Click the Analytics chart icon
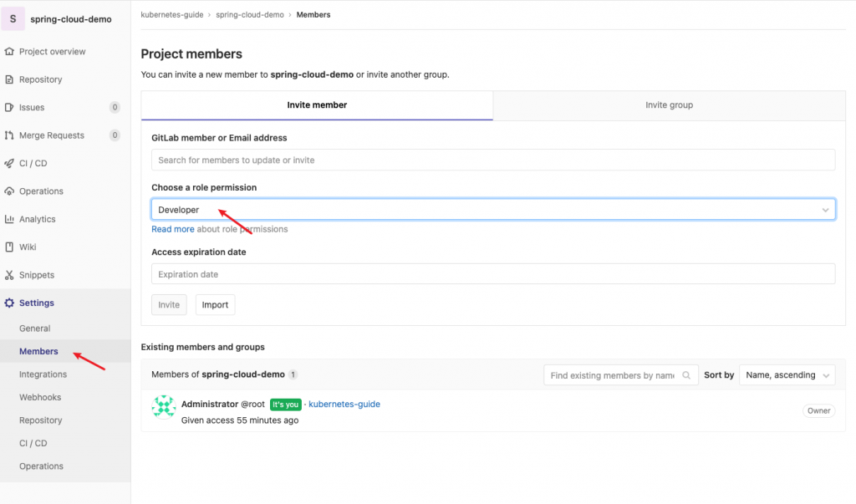 coord(9,219)
